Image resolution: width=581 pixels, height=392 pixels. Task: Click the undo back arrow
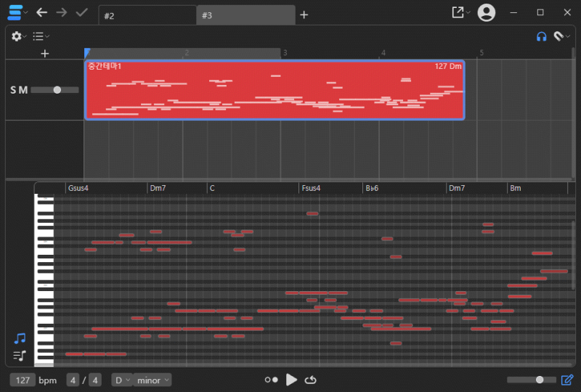pos(41,12)
